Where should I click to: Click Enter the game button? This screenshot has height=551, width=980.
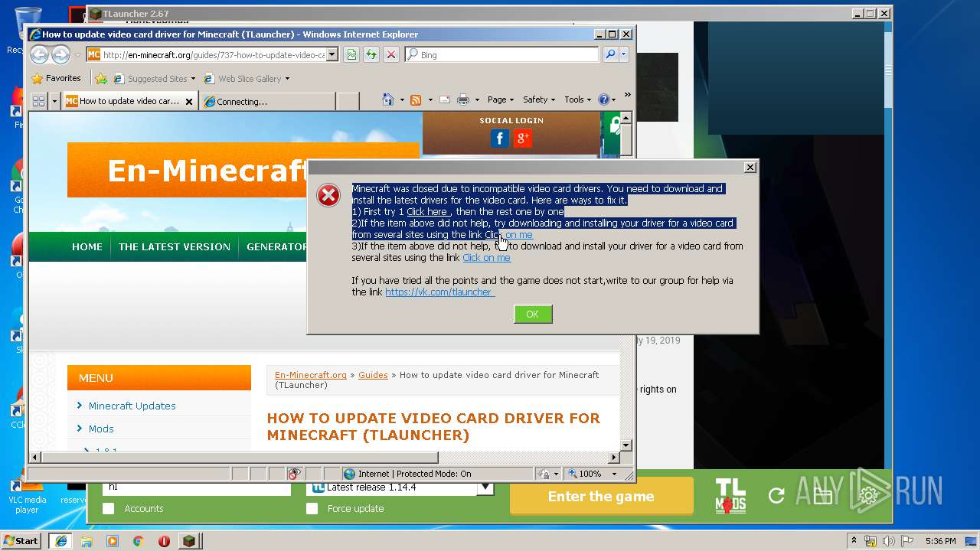point(601,496)
